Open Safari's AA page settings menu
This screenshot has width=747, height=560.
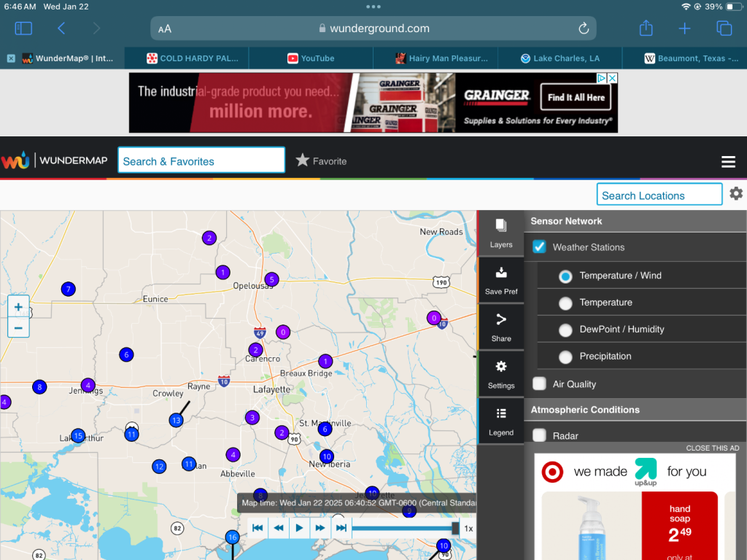click(166, 28)
